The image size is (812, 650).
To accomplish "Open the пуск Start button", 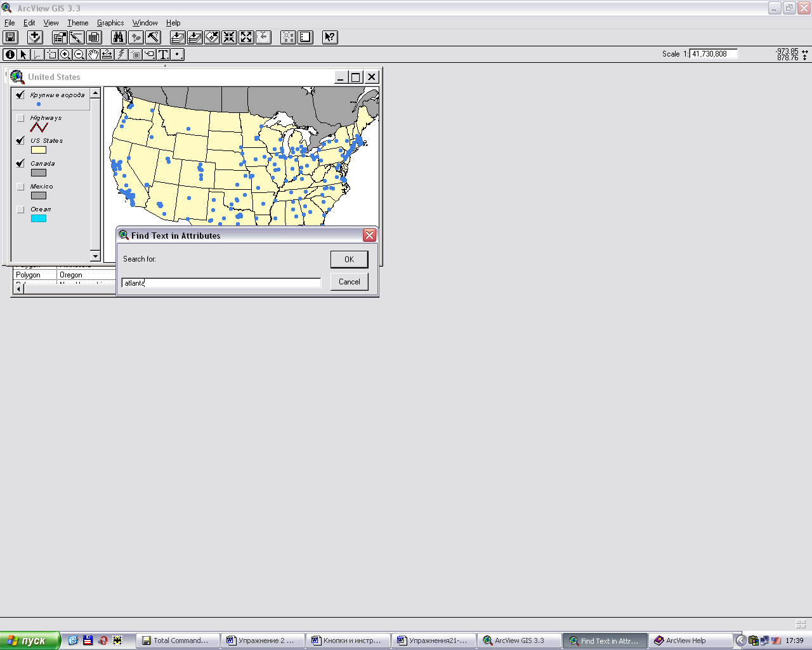I will (30, 640).
